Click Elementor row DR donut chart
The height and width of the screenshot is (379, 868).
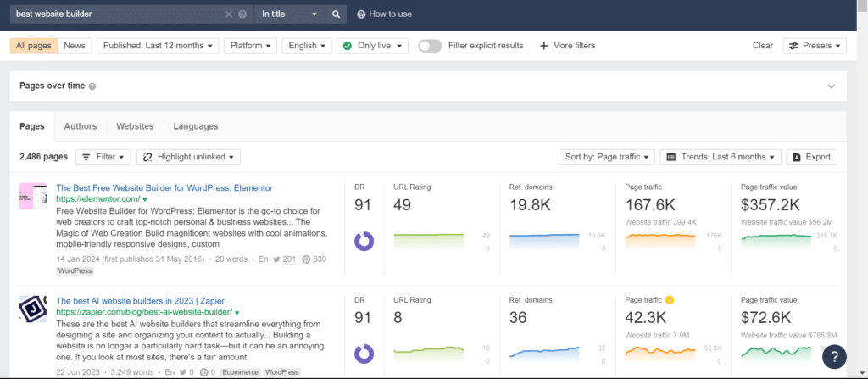(364, 242)
